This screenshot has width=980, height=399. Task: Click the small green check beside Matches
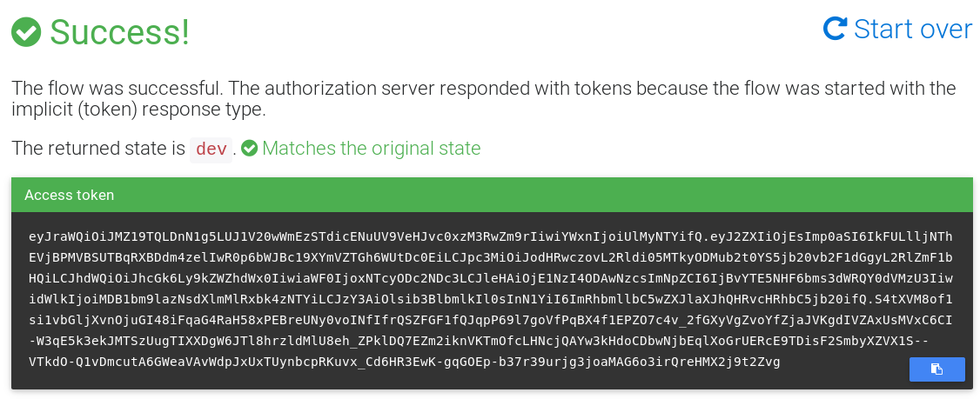tap(250, 149)
